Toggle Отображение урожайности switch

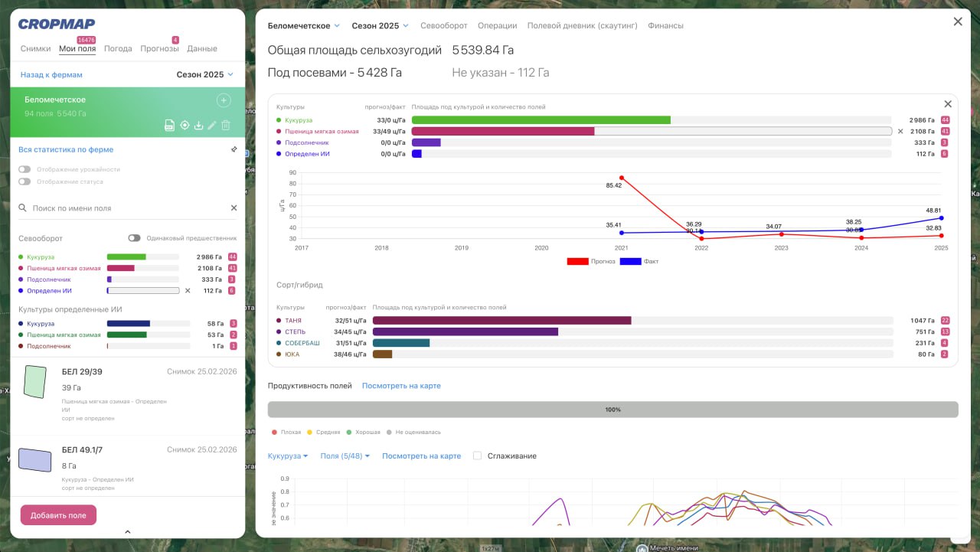coord(25,169)
